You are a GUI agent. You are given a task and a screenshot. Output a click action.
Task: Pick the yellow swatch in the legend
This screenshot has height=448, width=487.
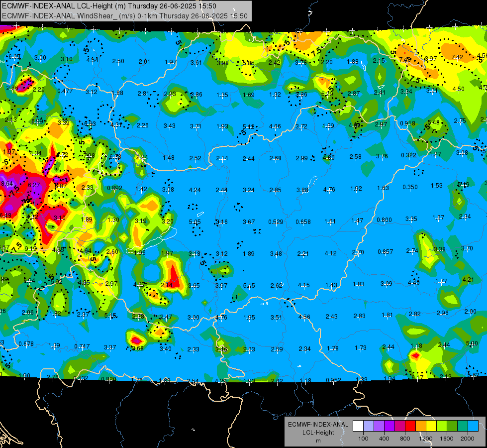(431, 426)
